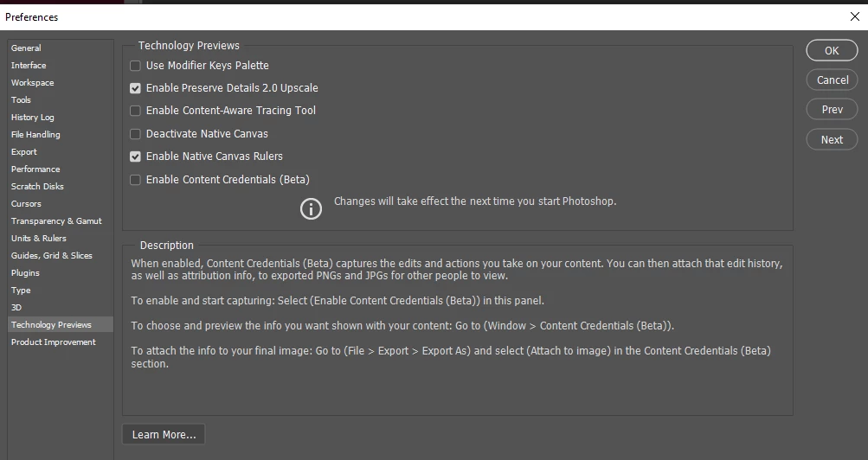Enable the Use Modifier Keys Palette checkbox

(135, 66)
